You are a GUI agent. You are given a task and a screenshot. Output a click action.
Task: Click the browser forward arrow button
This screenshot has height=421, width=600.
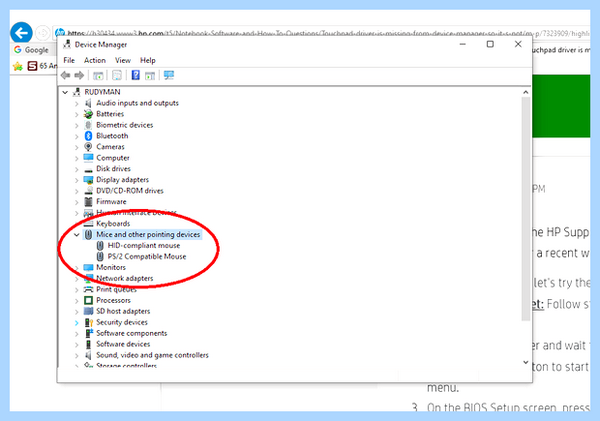pyautogui.click(x=42, y=33)
